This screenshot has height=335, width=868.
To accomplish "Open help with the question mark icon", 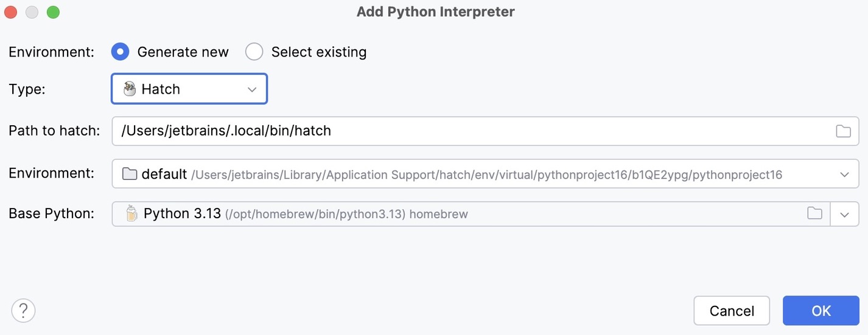I will coord(24,311).
